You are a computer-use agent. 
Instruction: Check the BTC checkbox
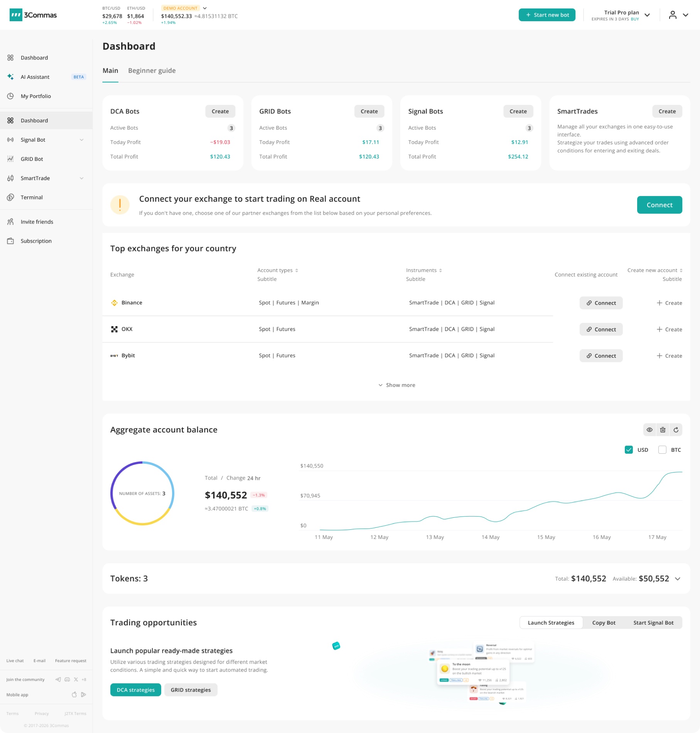[663, 450]
